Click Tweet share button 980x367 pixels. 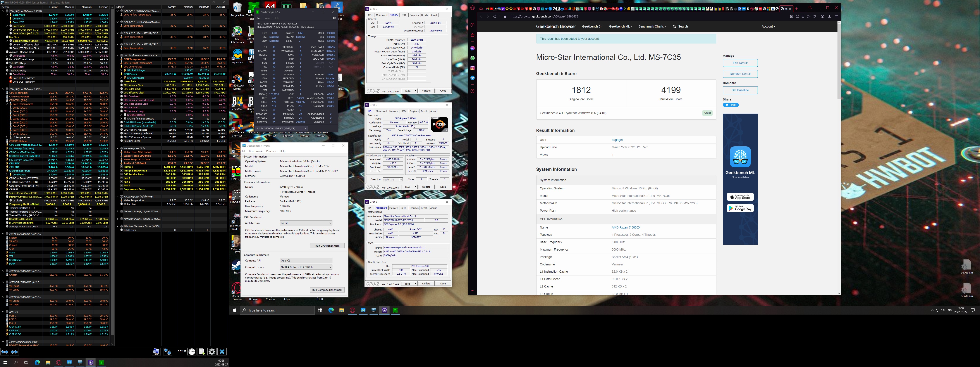coord(731,105)
